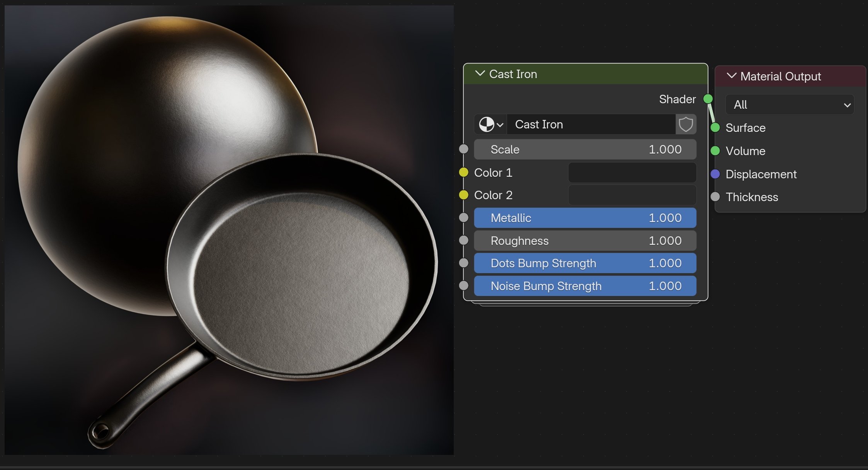Open the All render target dropdown
Viewport: 868px width, 470px height.
pos(790,104)
